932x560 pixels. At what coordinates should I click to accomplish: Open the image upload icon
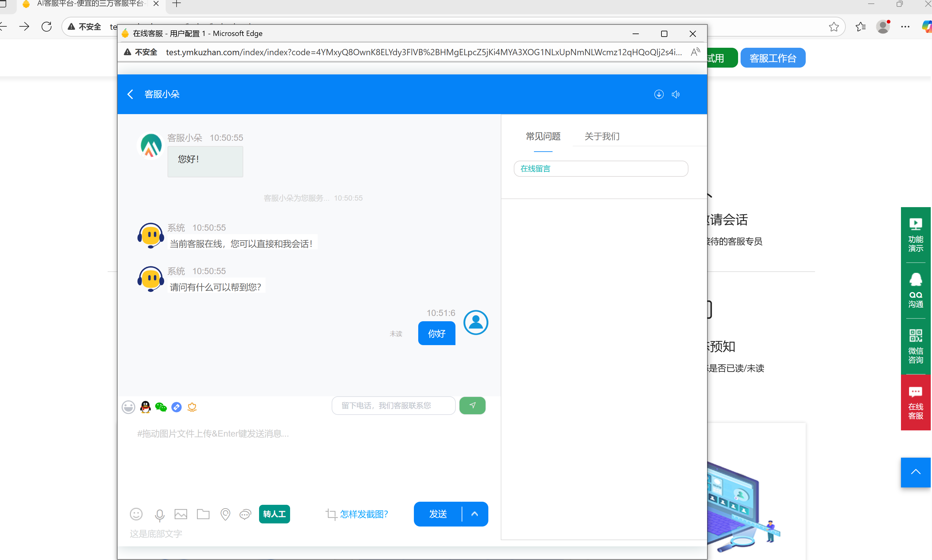pyautogui.click(x=181, y=514)
